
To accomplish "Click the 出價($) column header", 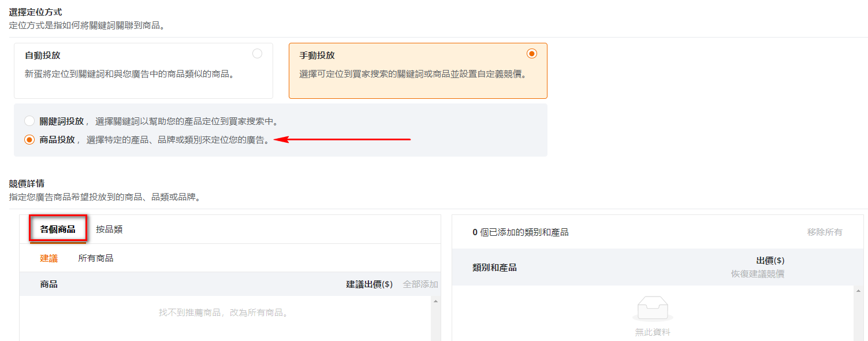I will pyautogui.click(x=770, y=261).
